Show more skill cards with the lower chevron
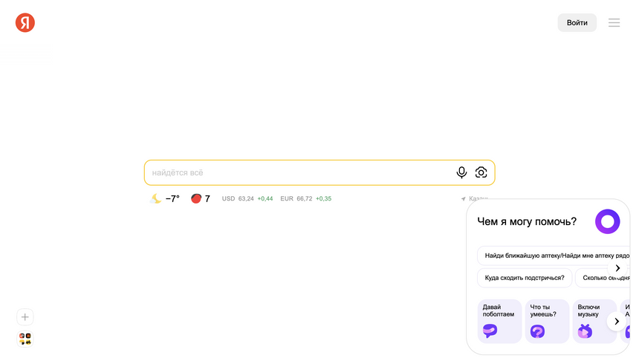The height and width of the screenshot is (364, 639). tap(617, 321)
